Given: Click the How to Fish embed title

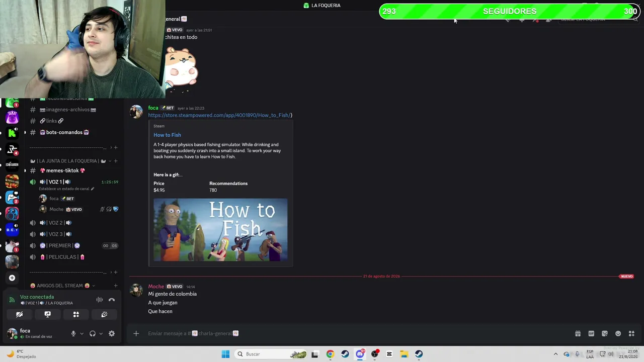Looking at the screenshot, I should 167,135.
